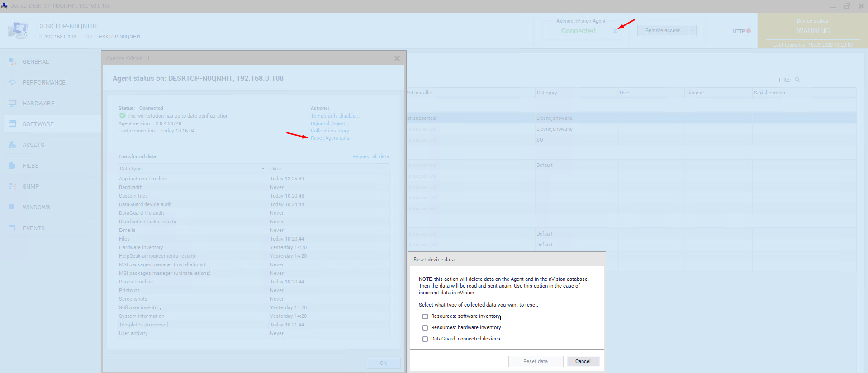868x373 pixels.
Task: Check Resources: hardware inventory checkbox
Action: click(425, 328)
